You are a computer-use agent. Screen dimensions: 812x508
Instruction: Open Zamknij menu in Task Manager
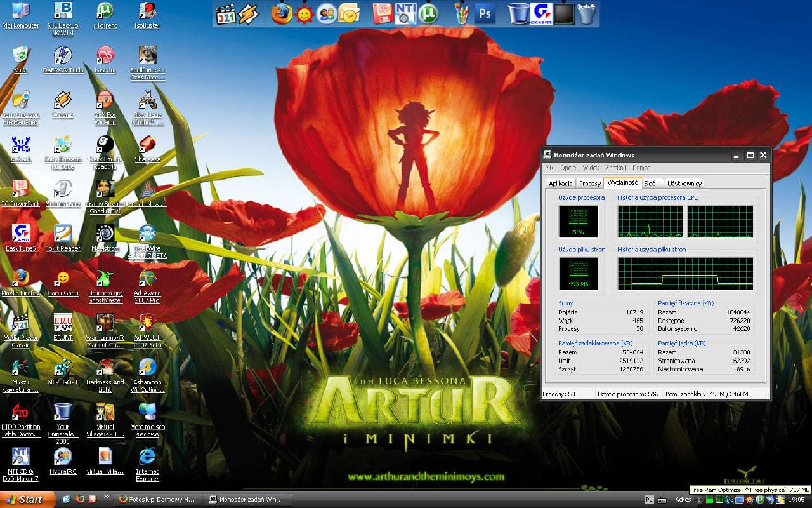coord(616,168)
